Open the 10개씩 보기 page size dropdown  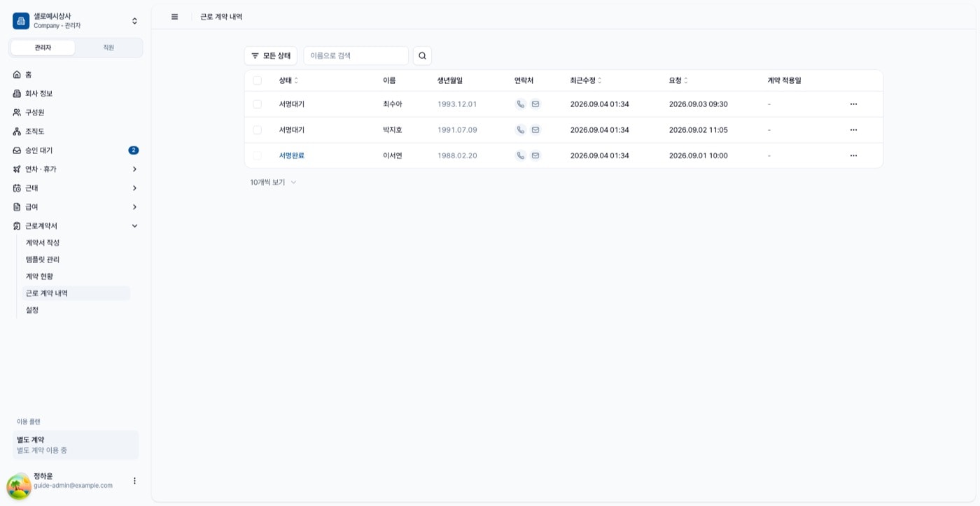(x=273, y=182)
